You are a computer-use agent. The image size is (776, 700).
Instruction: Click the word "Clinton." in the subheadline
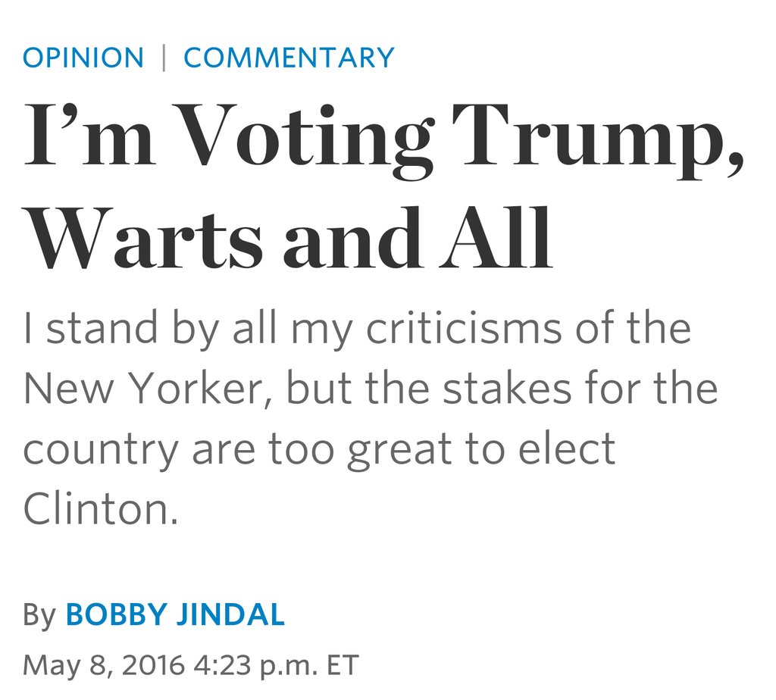pos(100,508)
